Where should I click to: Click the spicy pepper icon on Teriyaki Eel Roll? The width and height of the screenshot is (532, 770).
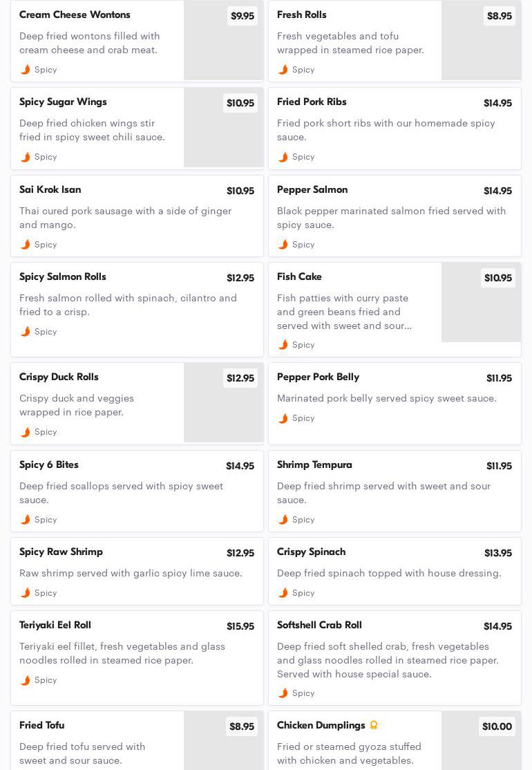pyautogui.click(x=26, y=680)
